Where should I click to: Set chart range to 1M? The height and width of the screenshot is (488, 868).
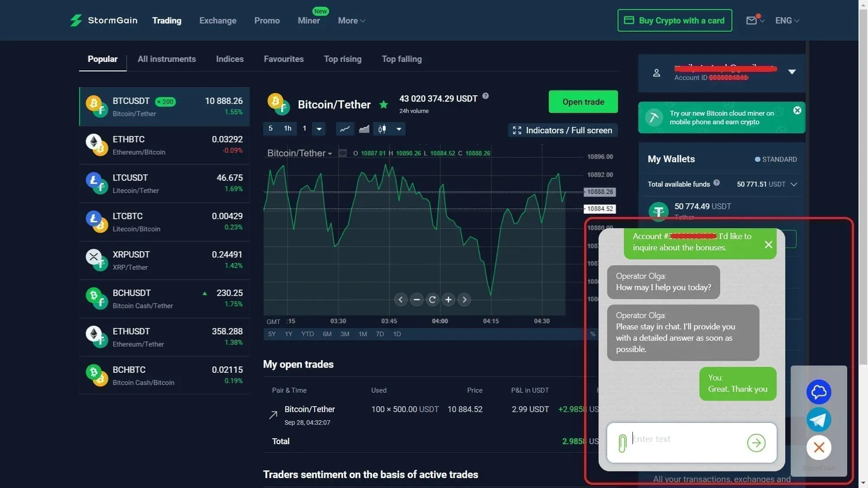pyautogui.click(x=363, y=334)
